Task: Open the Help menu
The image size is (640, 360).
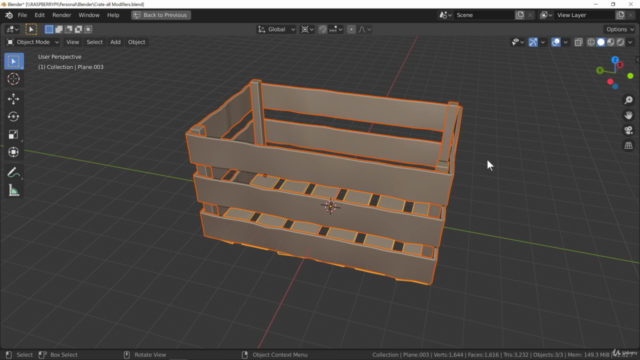Action: [113, 15]
